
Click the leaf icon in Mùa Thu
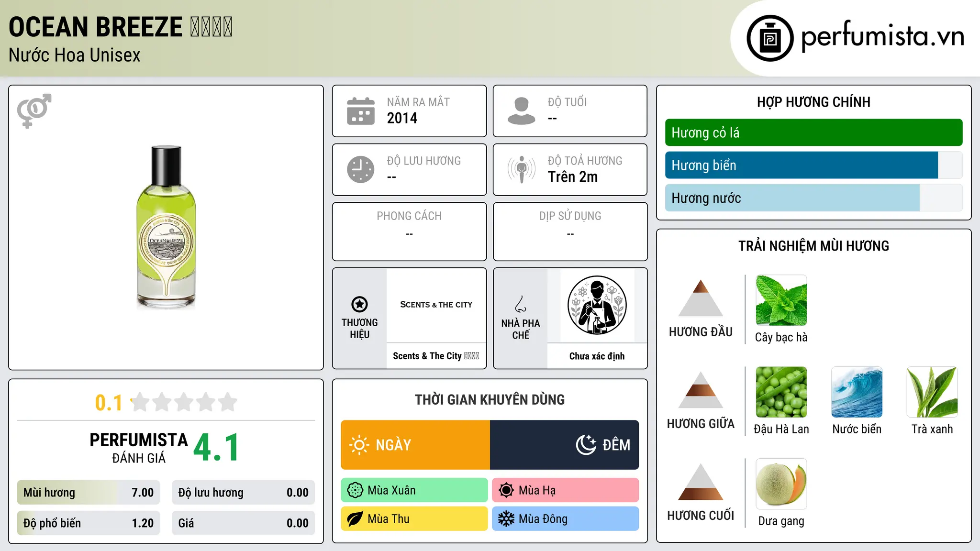(355, 519)
